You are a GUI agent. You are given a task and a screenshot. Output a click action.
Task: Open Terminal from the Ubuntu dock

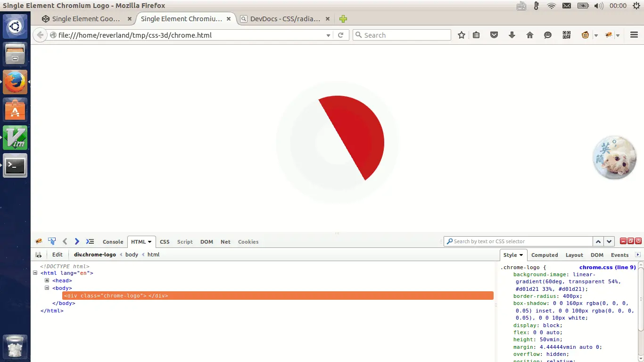point(15,165)
